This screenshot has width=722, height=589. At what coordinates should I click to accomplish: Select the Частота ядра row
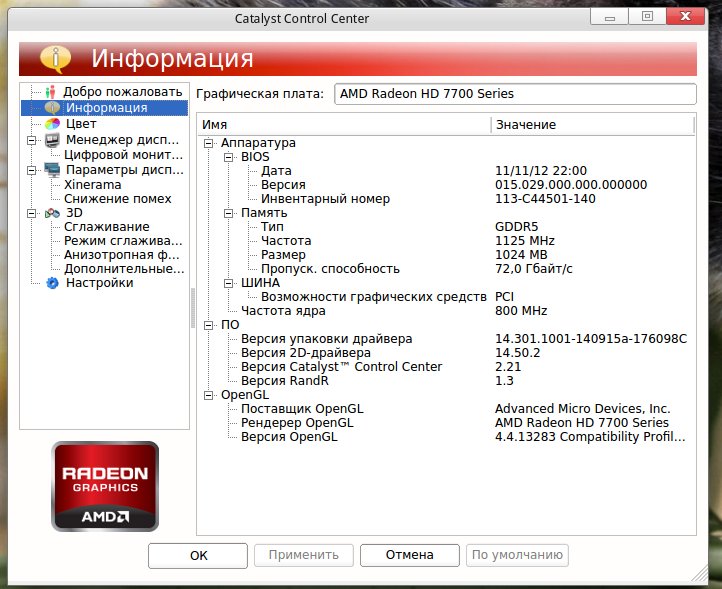click(446, 311)
